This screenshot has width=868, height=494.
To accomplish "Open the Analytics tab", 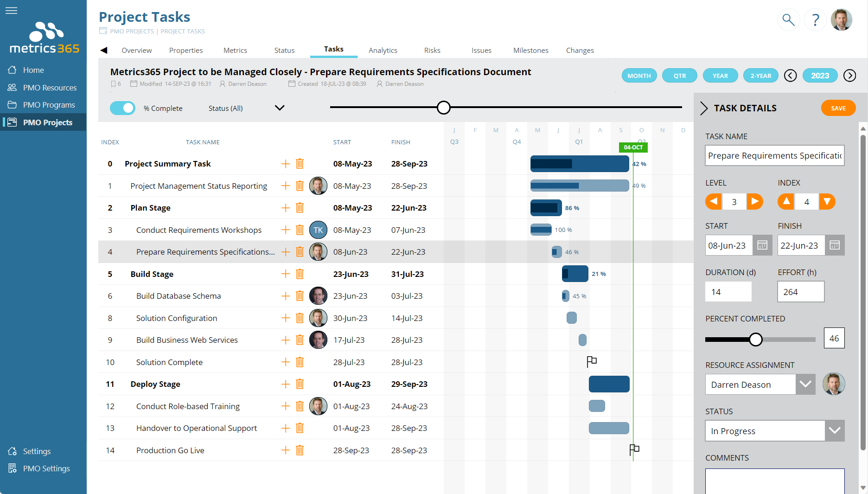I will pos(383,50).
